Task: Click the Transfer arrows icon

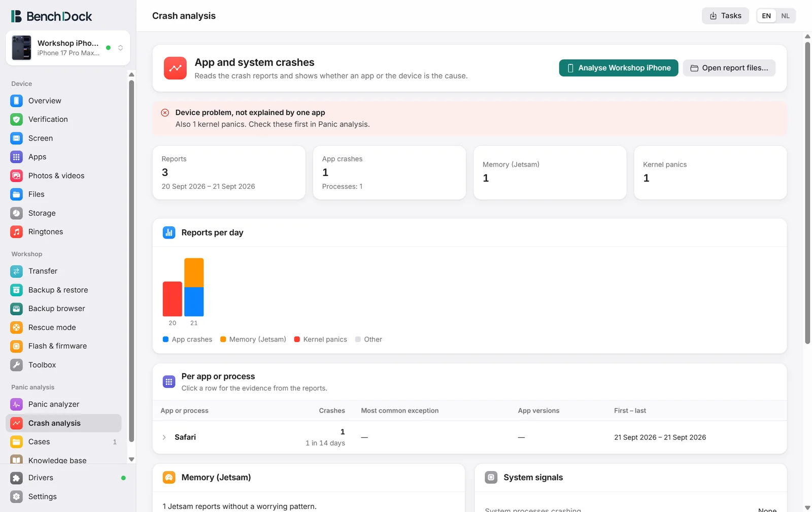Action: point(17,271)
